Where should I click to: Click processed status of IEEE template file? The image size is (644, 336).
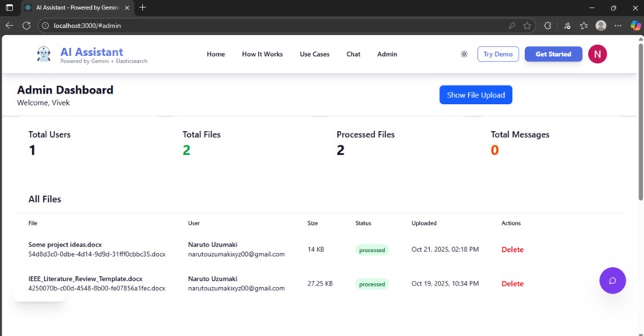coord(372,284)
